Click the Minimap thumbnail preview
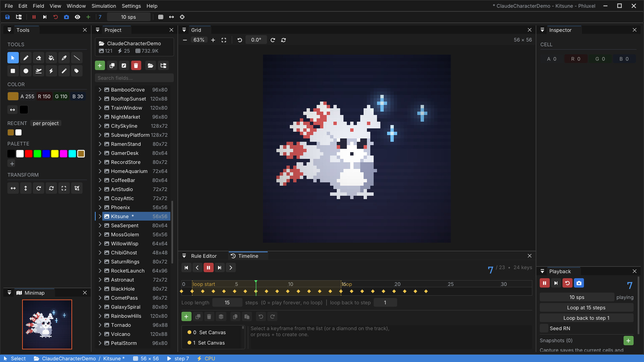The width and height of the screenshot is (644, 362). (47, 324)
